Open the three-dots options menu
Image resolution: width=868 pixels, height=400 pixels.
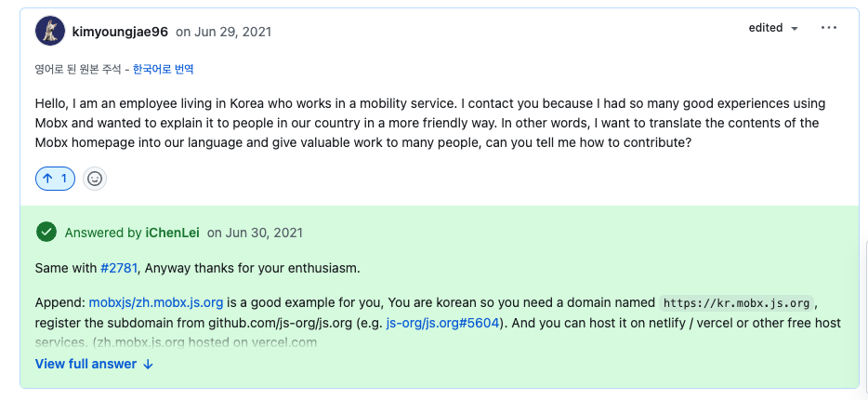click(x=829, y=28)
